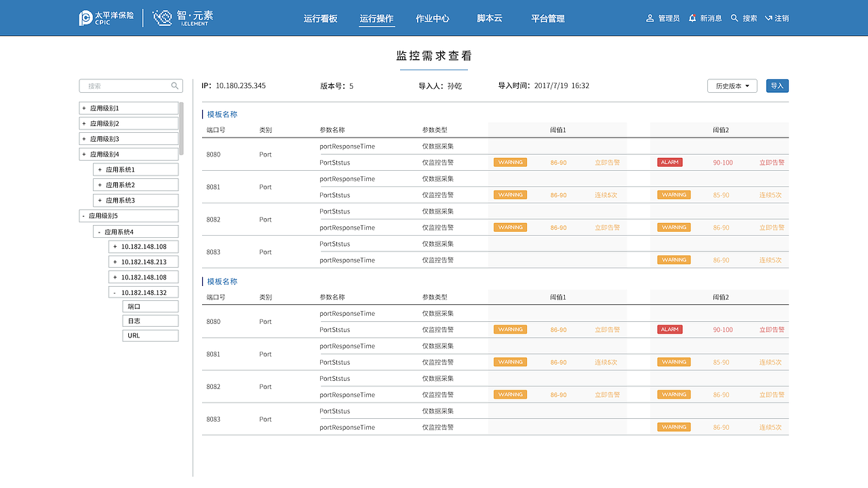Click the 注销 logout icon
The image size is (868, 488).
tap(768, 18)
